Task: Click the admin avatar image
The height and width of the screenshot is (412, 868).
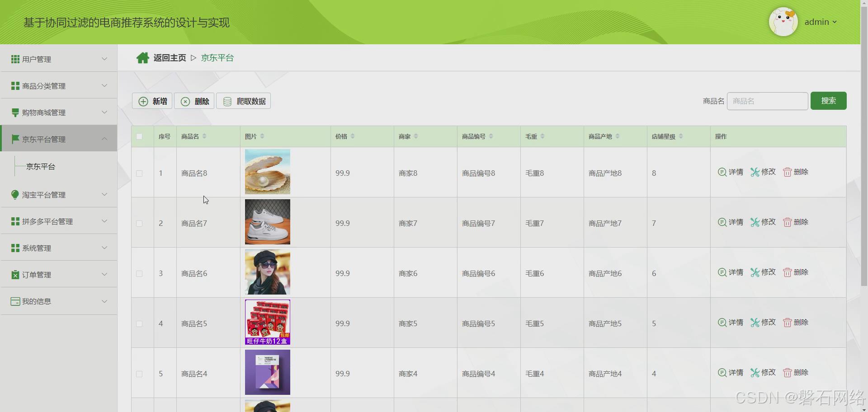Action: (783, 22)
